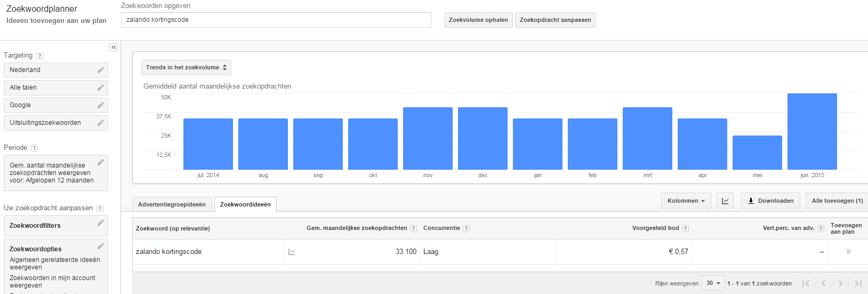
Task: Show trend chart for zalando kortingscode row
Action: (x=292, y=252)
